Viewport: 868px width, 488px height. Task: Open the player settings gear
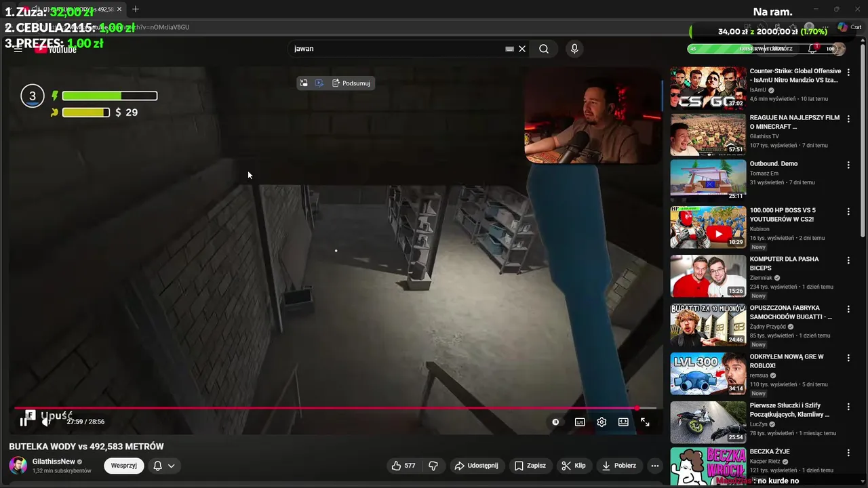coord(601,422)
